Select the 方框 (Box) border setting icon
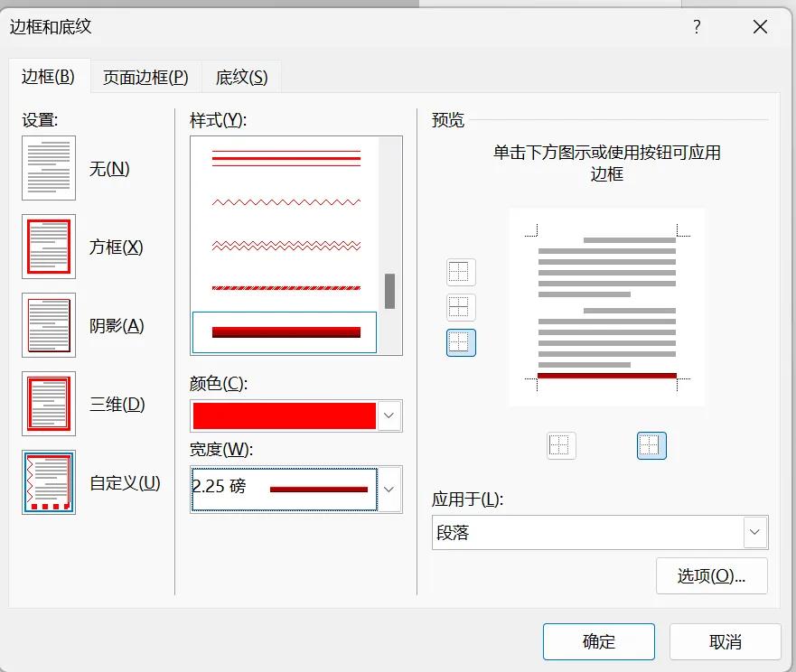796x672 pixels. click(x=48, y=247)
